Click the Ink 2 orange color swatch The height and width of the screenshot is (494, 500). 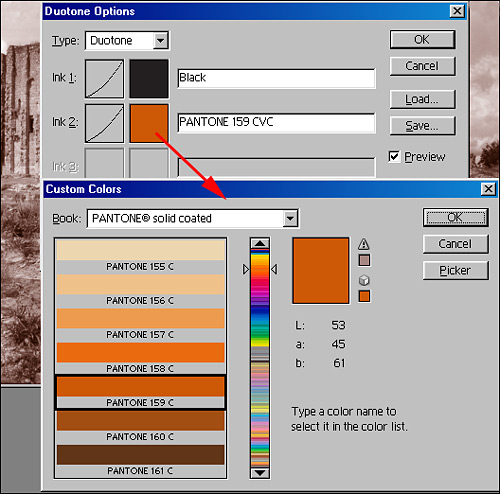click(x=149, y=123)
